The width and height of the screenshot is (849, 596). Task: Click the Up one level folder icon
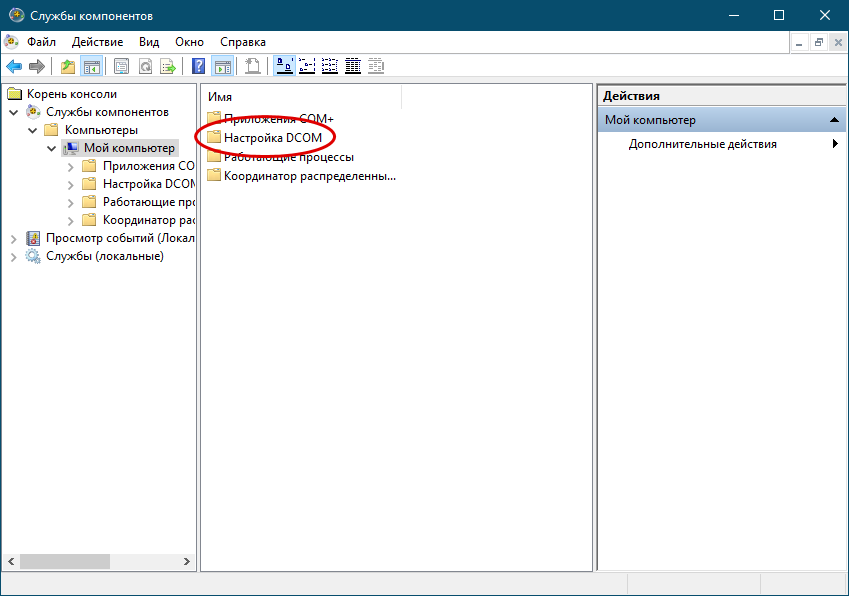[68, 66]
